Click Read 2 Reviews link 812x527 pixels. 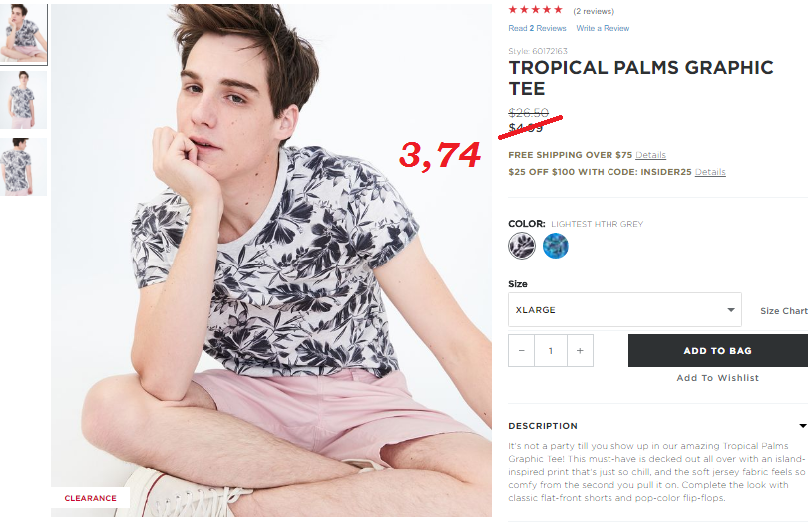pos(537,28)
